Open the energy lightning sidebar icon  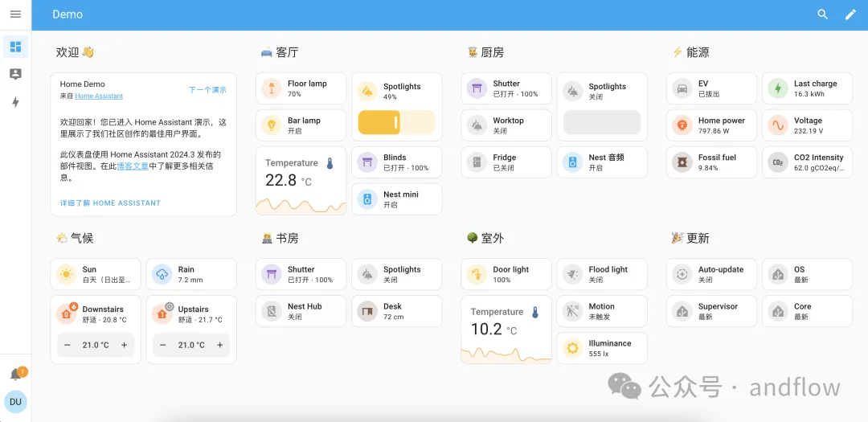pyautogui.click(x=15, y=102)
